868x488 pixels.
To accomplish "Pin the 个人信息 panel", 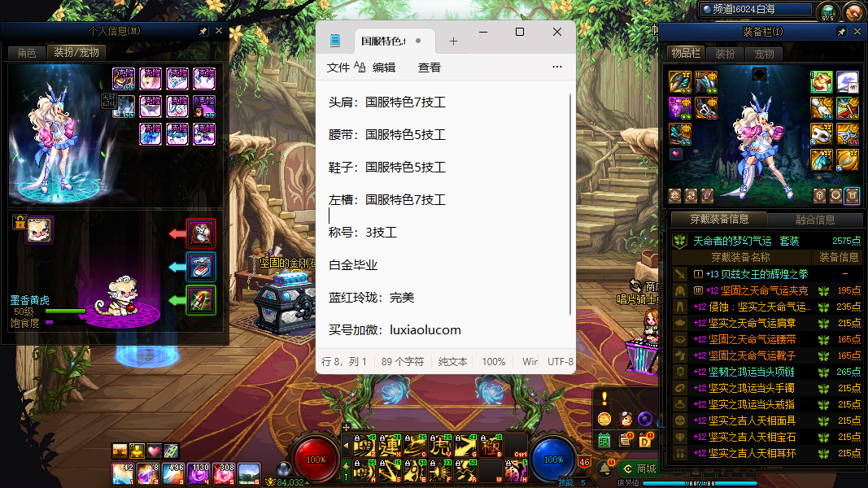I will [x=203, y=31].
